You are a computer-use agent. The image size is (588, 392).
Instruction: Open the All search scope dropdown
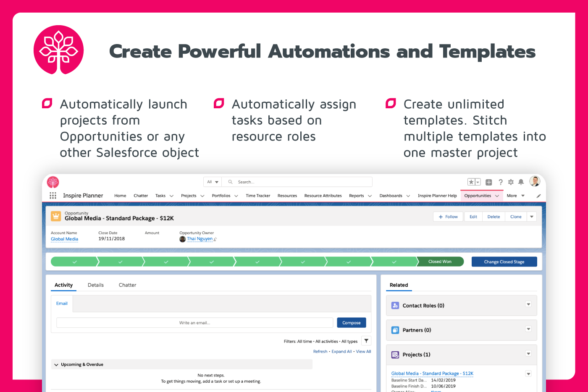(x=213, y=182)
